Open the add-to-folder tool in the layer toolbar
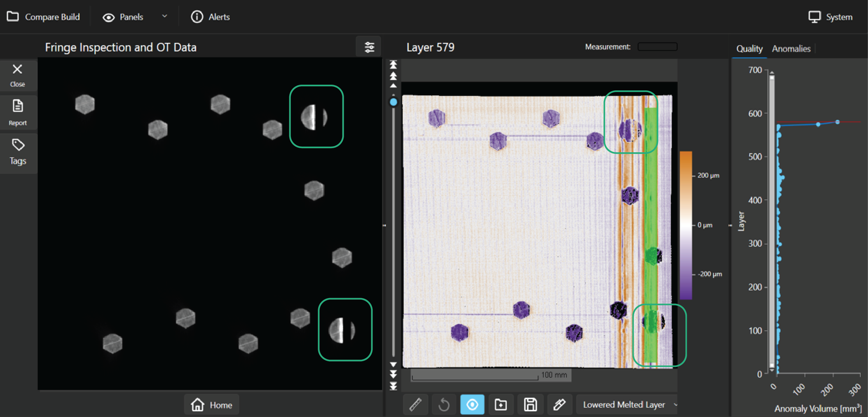 tap(501, 404)
